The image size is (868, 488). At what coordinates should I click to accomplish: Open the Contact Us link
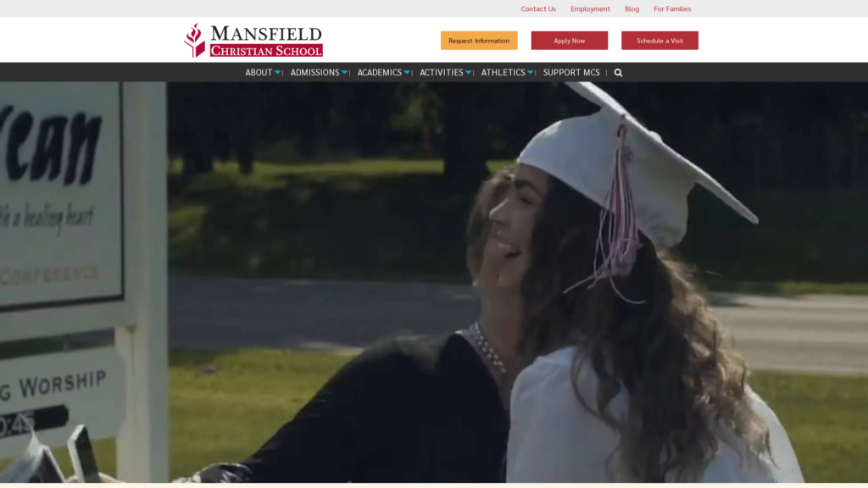tap(538, 8)
